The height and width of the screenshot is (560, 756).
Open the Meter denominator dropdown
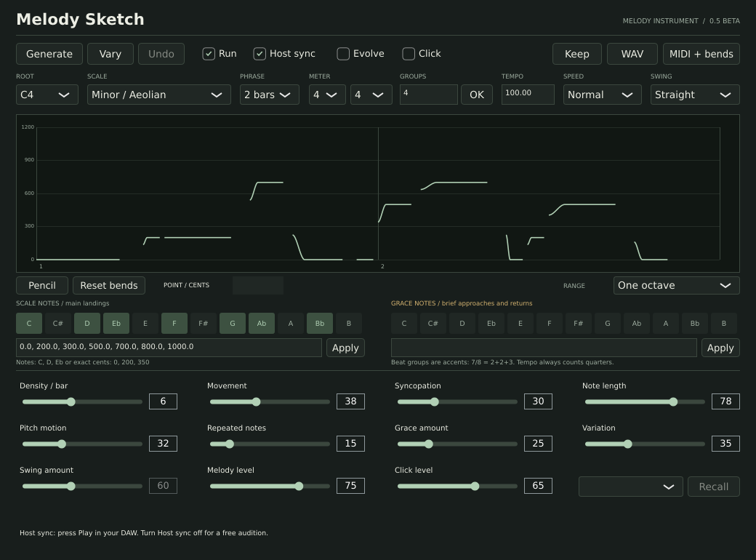(x=371, y=95)
